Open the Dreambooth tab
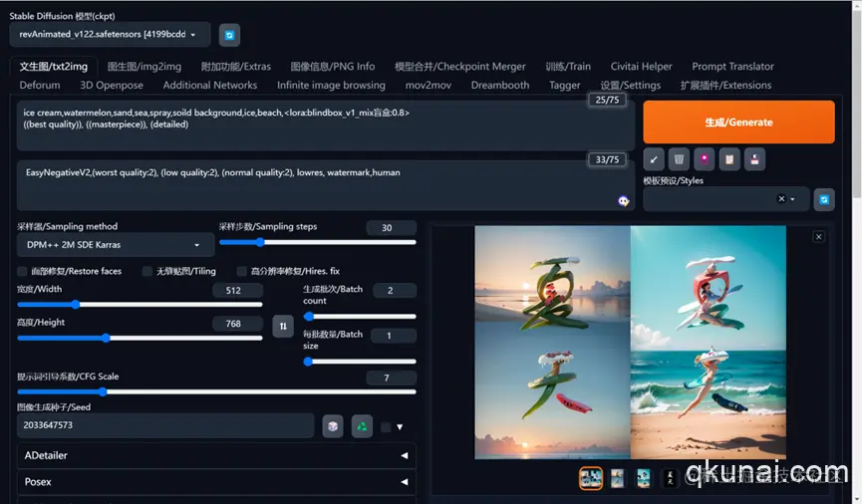 coord(500,86)
